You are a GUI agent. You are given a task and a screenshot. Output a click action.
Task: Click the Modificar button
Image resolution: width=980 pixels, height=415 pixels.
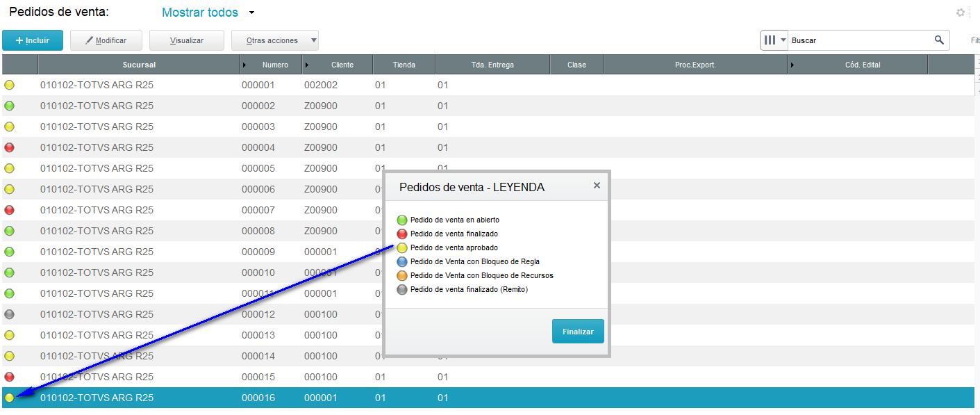click(x=106, y=40)
